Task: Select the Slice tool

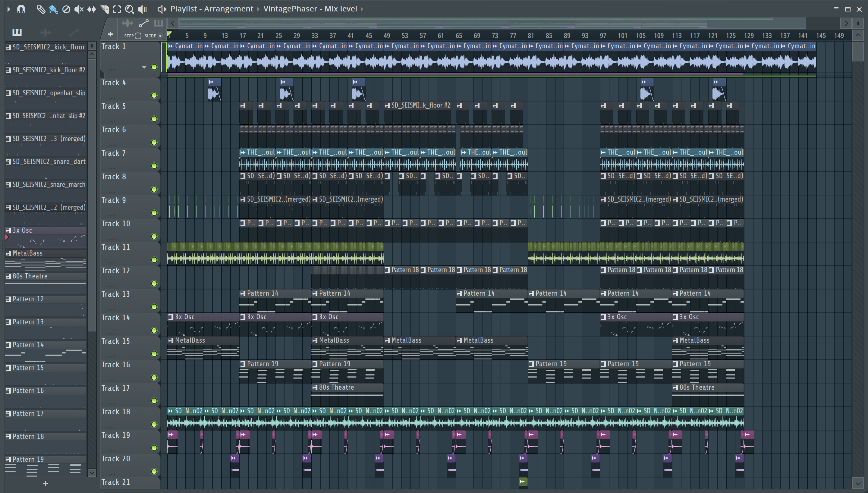Action: (104, 9)
